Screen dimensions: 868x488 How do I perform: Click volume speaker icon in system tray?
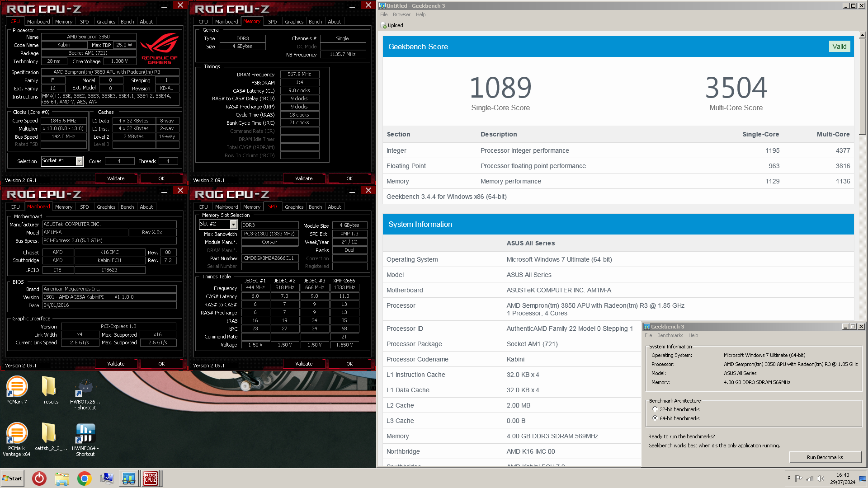click(821, 479)
